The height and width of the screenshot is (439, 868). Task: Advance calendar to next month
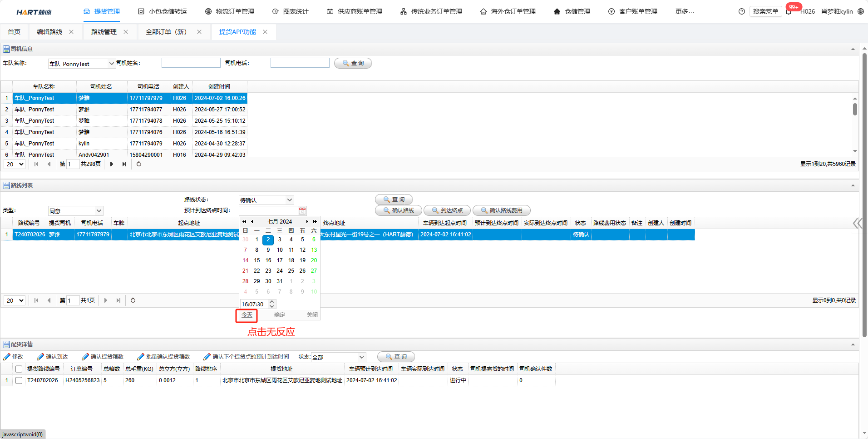coord(307,222)
